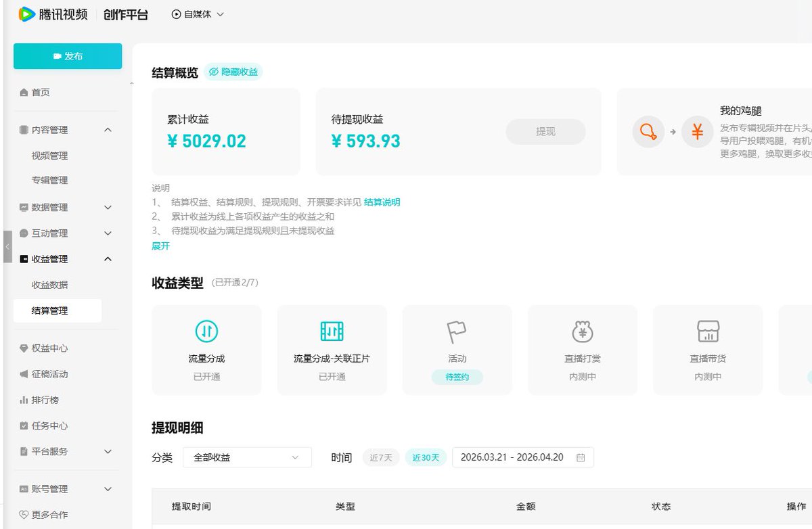812x529 pixels.
Task: Click the 征稿活动 megaphone icon
Action: [x=24, y=374]
